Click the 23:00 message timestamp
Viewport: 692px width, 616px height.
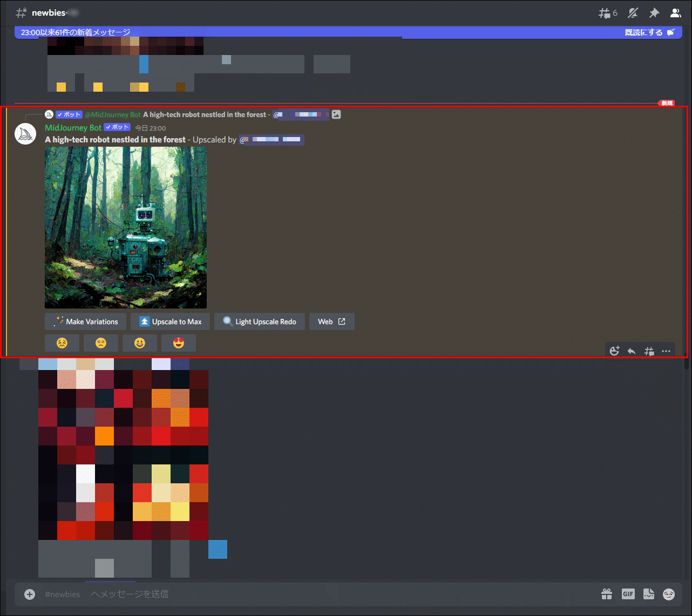[x=150, y=128]
